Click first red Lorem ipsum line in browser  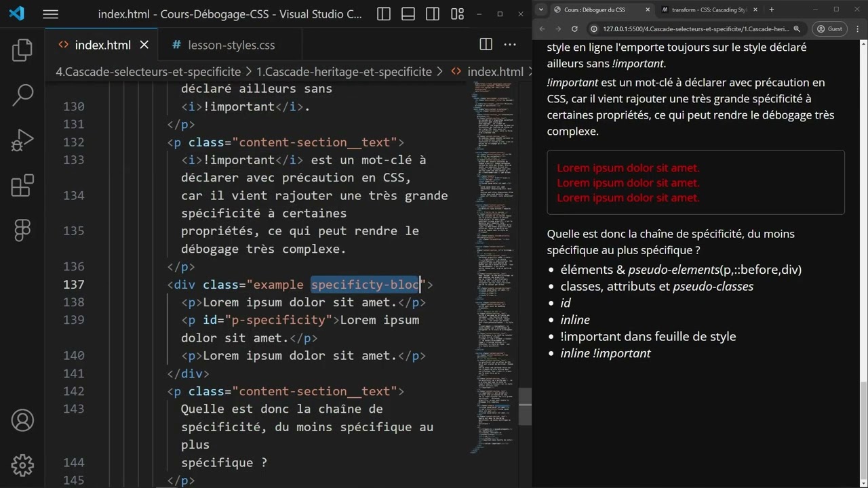[x=628, y=167]
